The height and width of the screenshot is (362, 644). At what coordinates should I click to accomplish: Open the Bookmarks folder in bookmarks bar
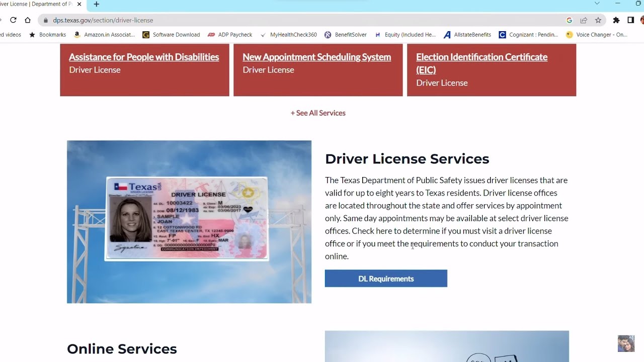tap(48, 35)
